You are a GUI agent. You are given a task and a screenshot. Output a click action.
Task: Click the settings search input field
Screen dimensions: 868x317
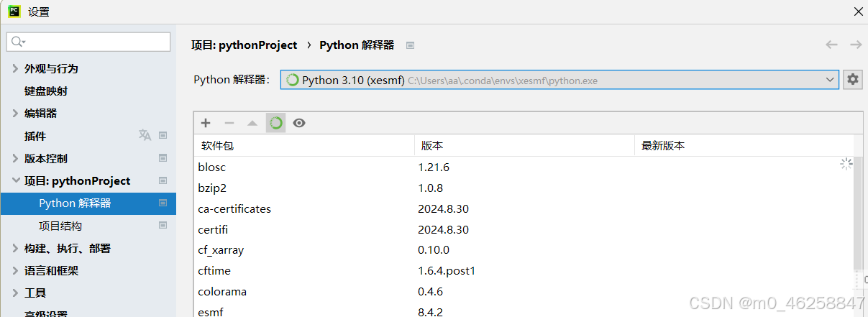[88, 42]
